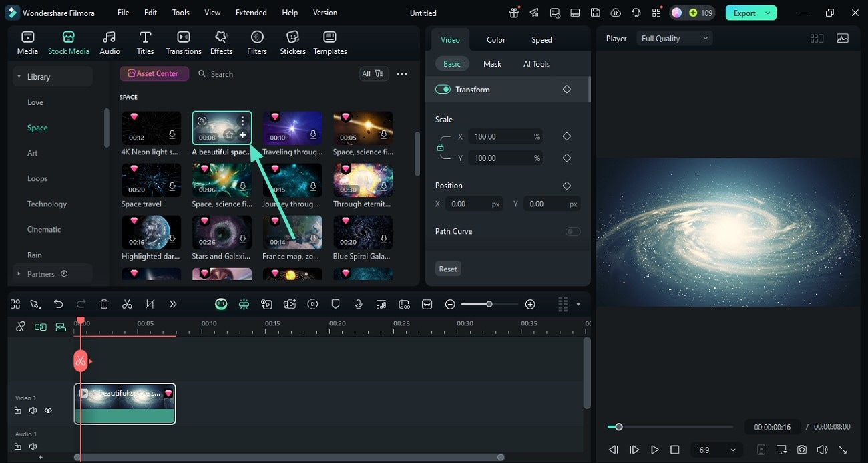Click the Reset button
Screen dimensions: 868x463
pyautogui.click(x=448, y=269)
